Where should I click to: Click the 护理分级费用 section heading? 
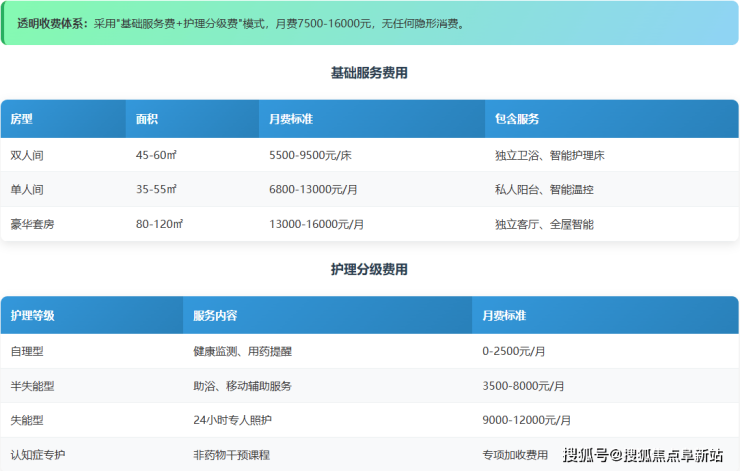pos(369,270)
